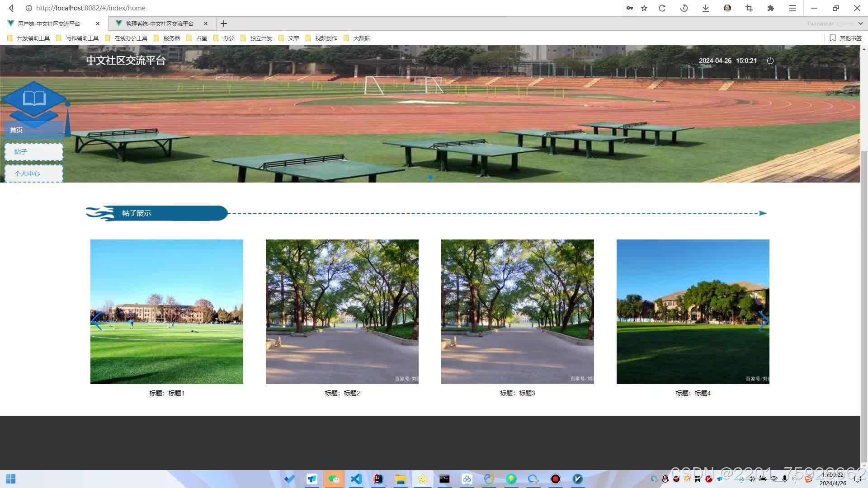
Task: Click the saved passwords key icon
Action: tap(629, 8)
